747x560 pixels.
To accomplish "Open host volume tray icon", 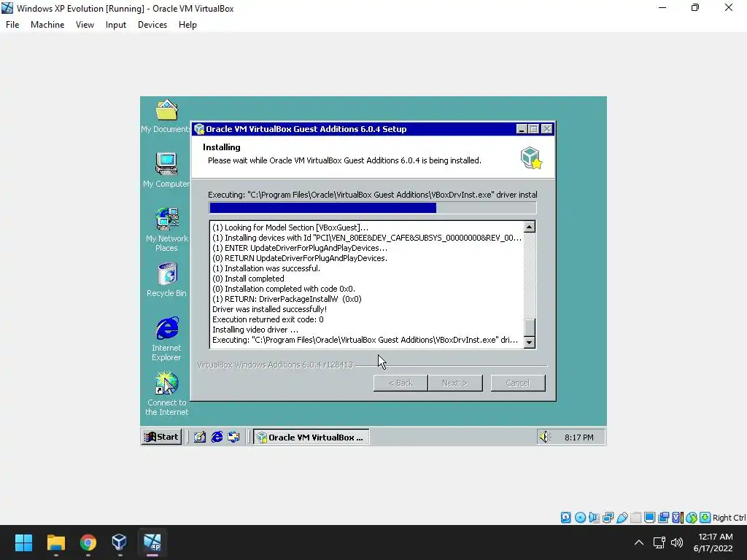I will (x=677, y=542).
